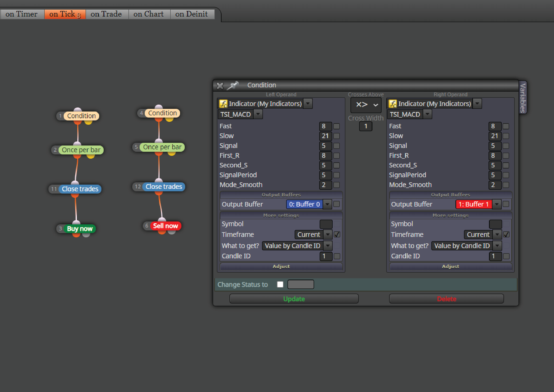The image size is (554, 392).
Task: Enable checkbox next to left Fast value
Action: [x=336, y=126]
